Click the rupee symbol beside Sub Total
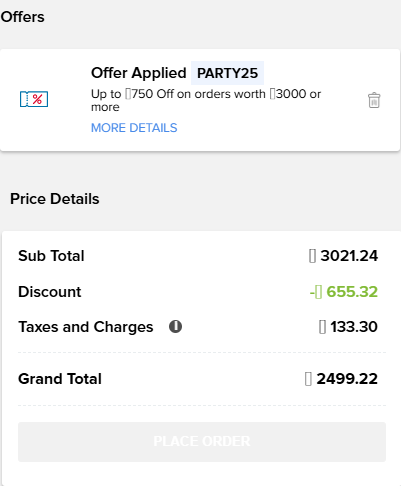 312,256
